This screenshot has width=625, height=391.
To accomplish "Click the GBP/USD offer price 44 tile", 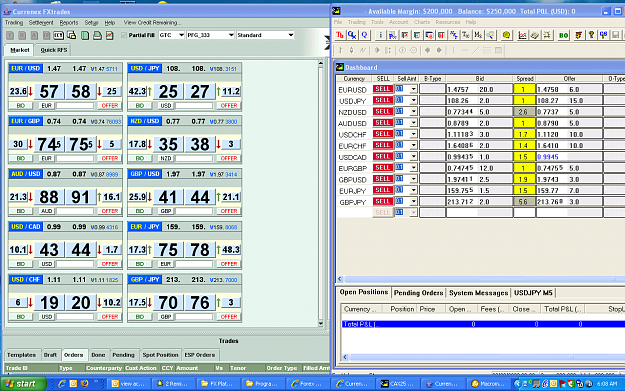I will coord(200,197).
